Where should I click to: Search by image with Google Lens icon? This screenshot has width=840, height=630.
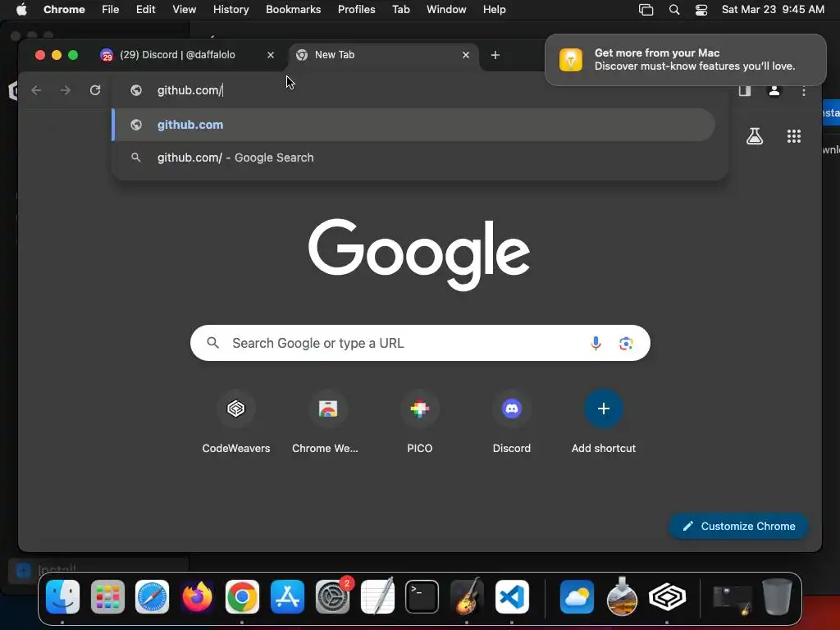[x=626, y=343]
